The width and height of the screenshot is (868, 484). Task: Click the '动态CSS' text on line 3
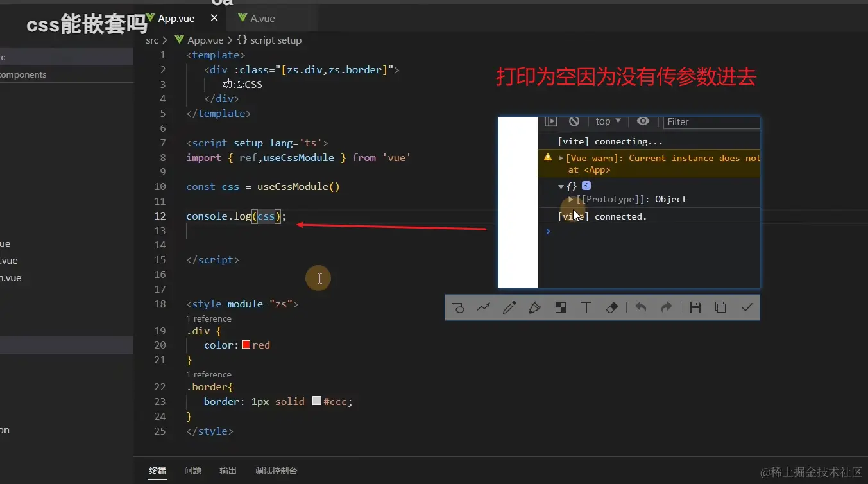pyautogui.click(x=242, y=84)
